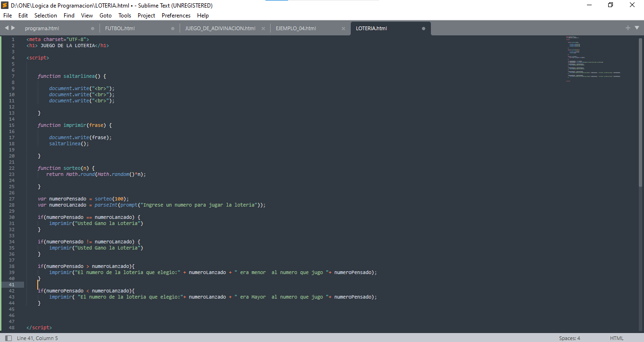Click the numeroPensado variable on line 27

click(x=68, y=199)
